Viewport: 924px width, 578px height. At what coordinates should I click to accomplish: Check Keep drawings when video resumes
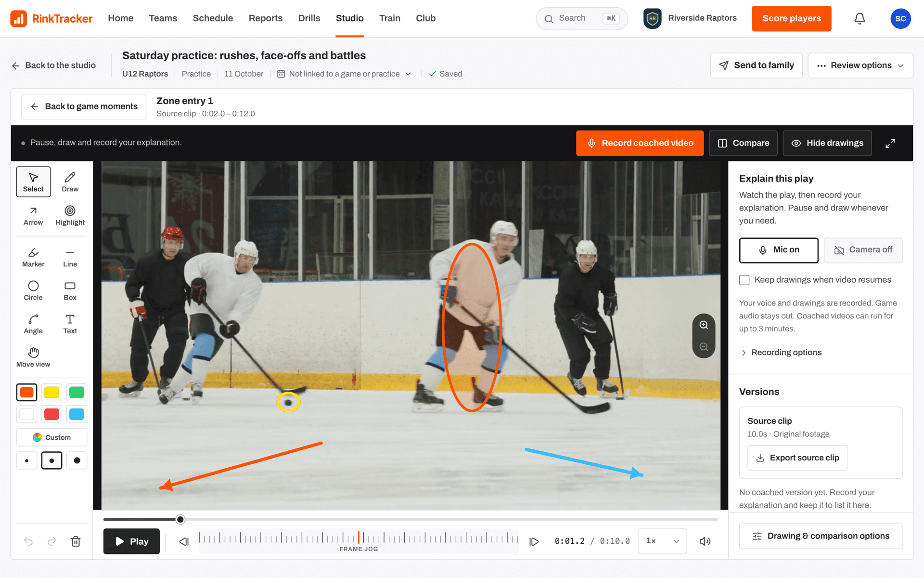744,280
